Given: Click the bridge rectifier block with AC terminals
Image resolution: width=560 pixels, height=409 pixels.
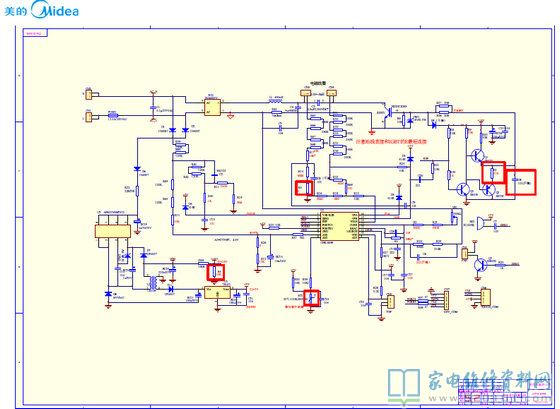Looking at the screenshot, I should coord(212,108).
